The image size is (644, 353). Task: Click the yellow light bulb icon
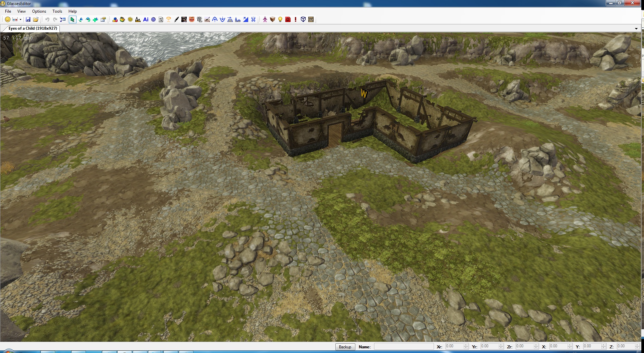pos(280,20)
